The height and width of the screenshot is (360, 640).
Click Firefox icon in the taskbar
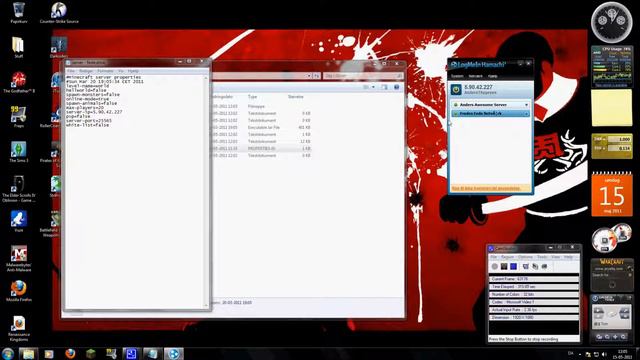(x=70, y=353)
